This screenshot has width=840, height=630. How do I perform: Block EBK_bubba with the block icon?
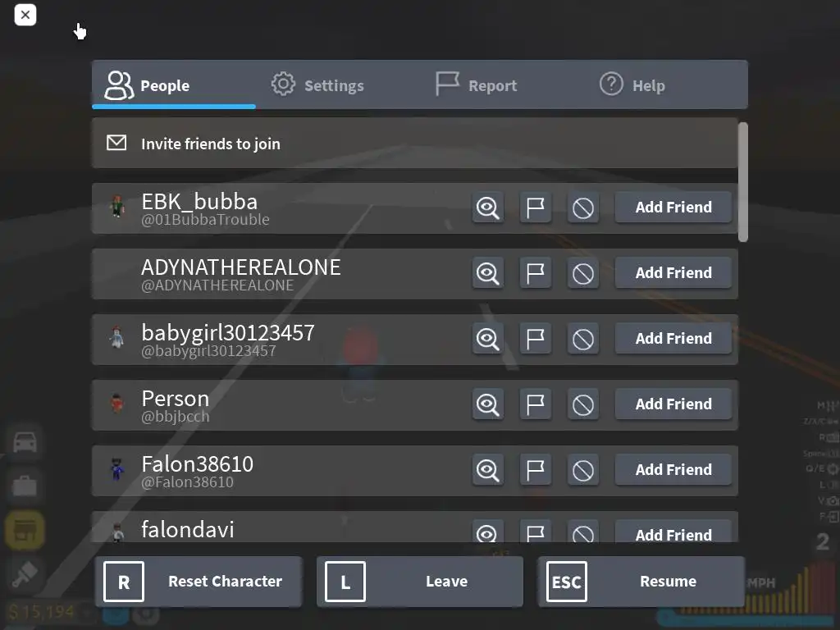[x=583, y=208]
